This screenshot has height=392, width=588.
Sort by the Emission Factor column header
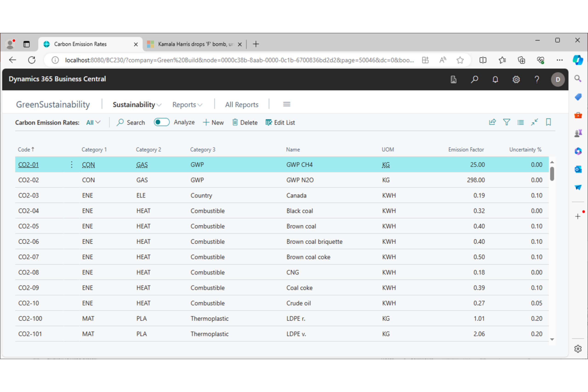click(x=466, y=149)
